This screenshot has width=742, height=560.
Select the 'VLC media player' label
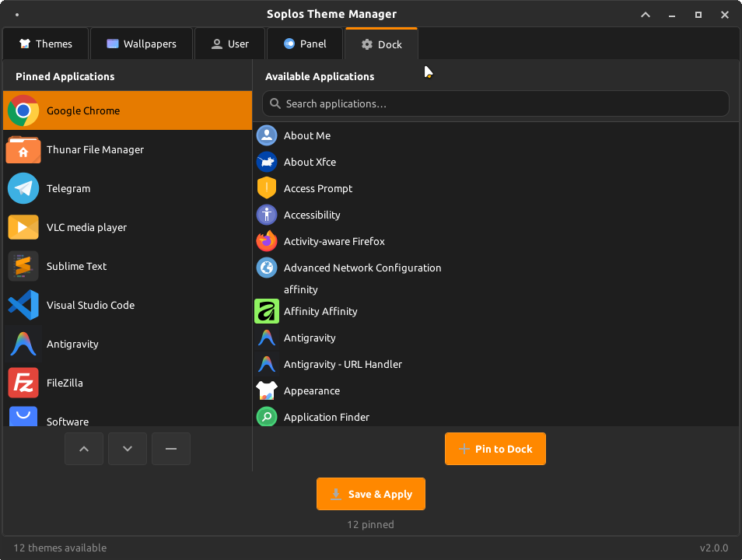coord(86,227)
